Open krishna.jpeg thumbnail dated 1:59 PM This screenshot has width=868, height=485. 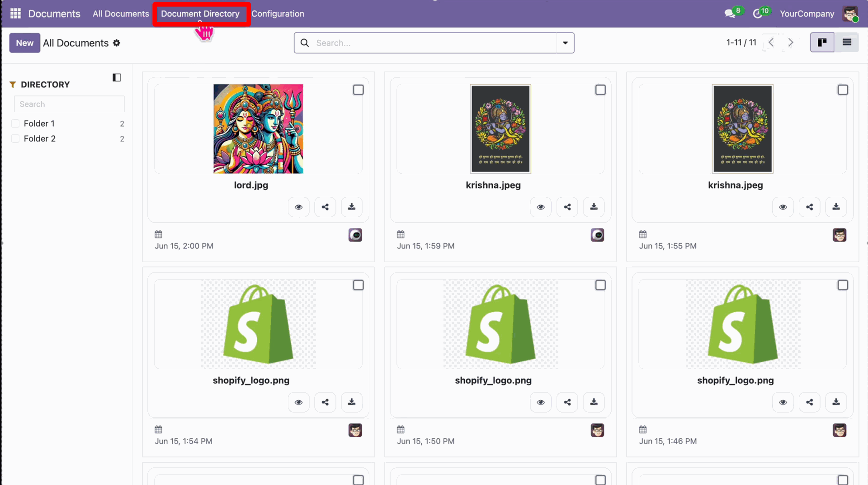(500, 129)
